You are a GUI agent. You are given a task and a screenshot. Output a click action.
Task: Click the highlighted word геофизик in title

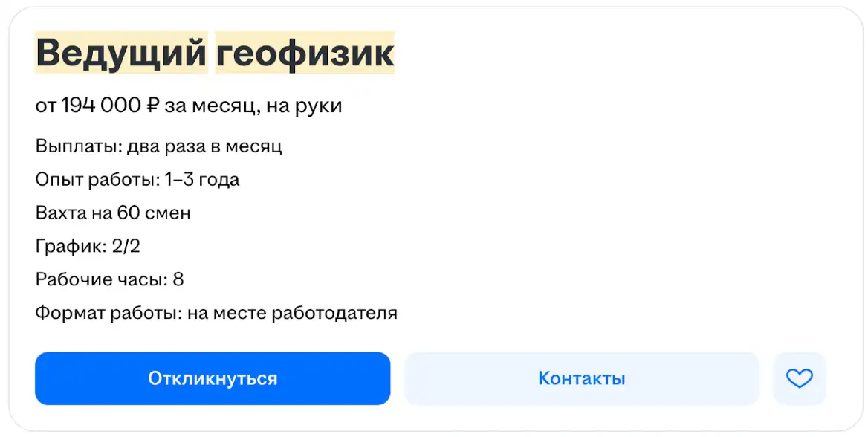305,54
